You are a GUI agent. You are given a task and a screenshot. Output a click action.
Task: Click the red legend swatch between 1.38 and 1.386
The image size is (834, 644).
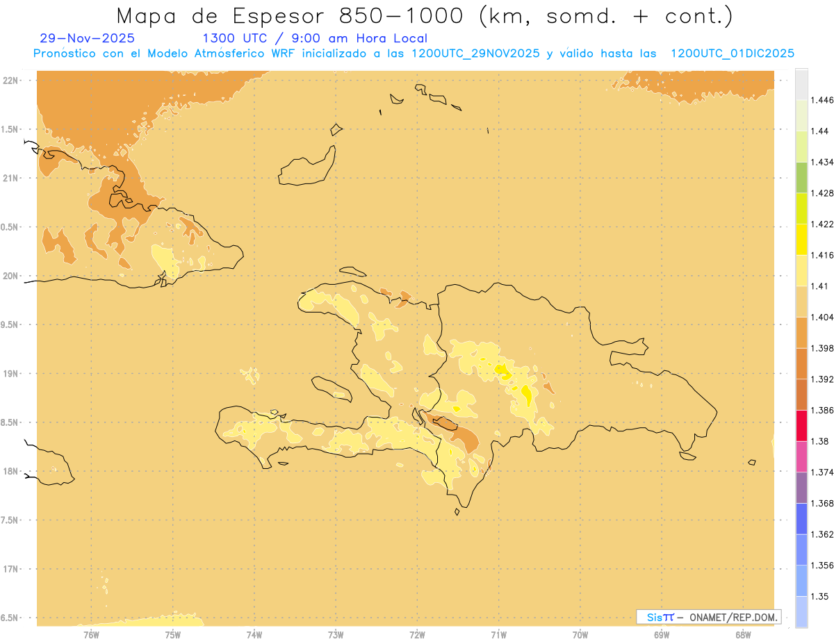tap(801, 425)
